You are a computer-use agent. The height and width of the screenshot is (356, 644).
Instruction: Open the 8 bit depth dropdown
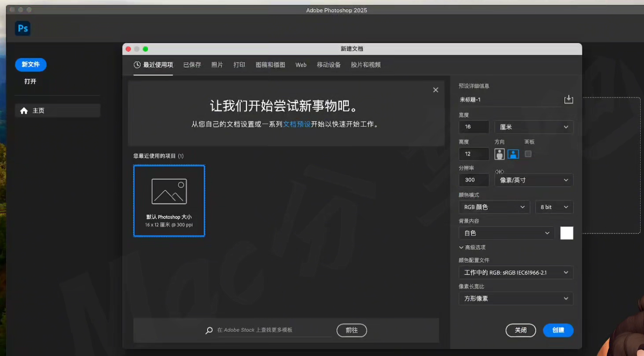[x=554, y=207]
